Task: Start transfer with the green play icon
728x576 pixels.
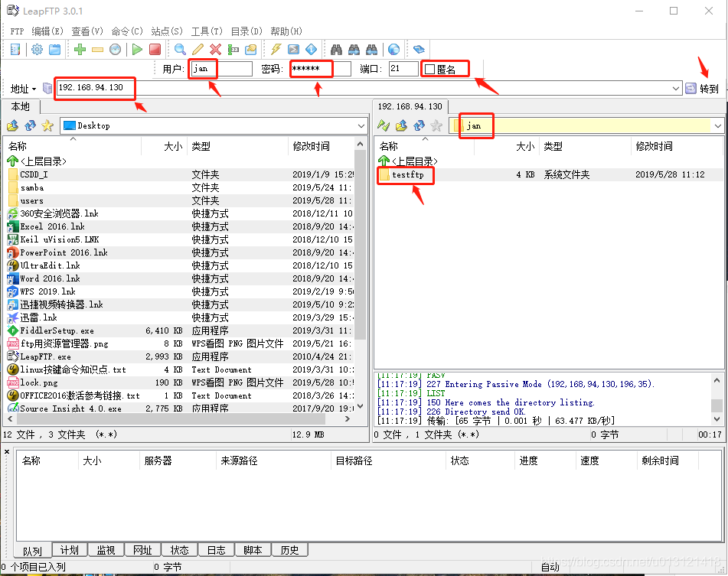Action: pyautogui.click(x=137, y=49)
